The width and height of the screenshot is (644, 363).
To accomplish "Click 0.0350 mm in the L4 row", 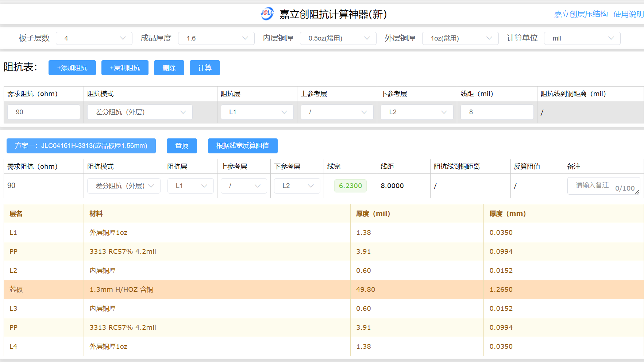I will tap(501, 347).
